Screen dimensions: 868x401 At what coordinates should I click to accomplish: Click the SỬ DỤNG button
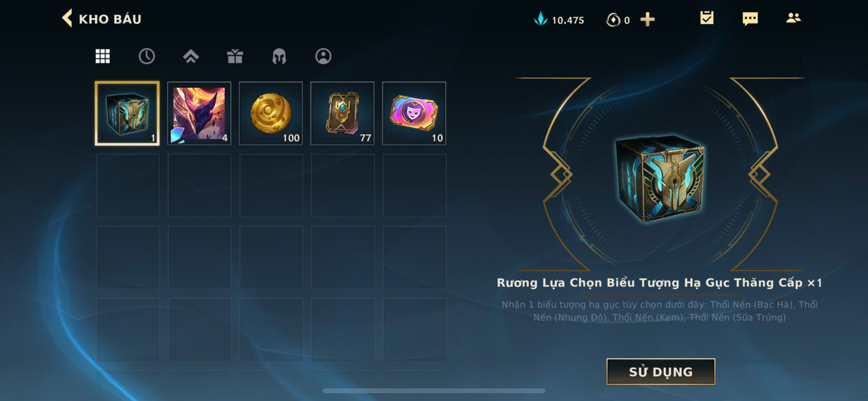(660, 371)
